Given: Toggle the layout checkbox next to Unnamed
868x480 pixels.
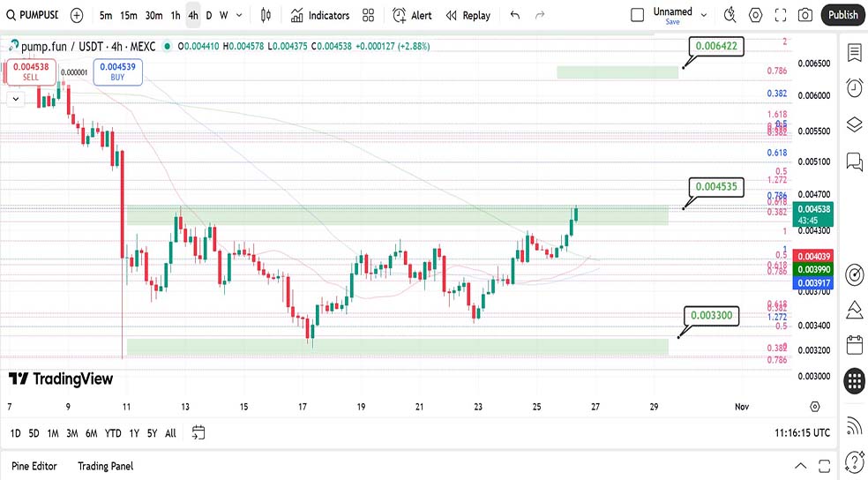Looking at the screenshot, I should 638,15.
